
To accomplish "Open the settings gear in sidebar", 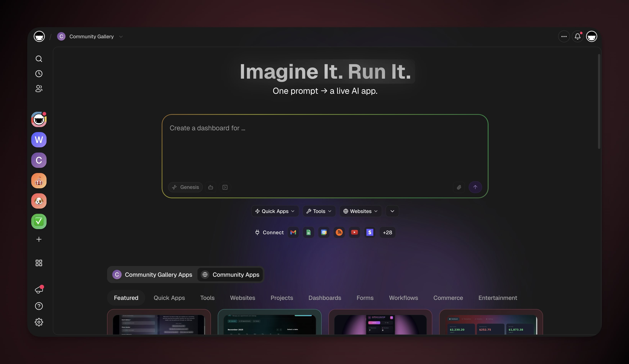I will (x=39, y=322).
